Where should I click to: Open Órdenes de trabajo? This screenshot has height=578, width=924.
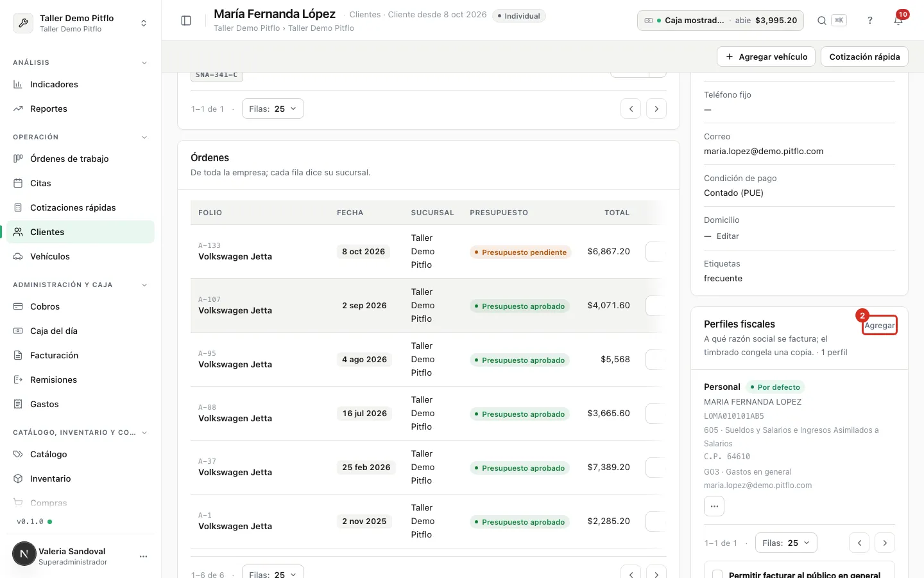81,159
